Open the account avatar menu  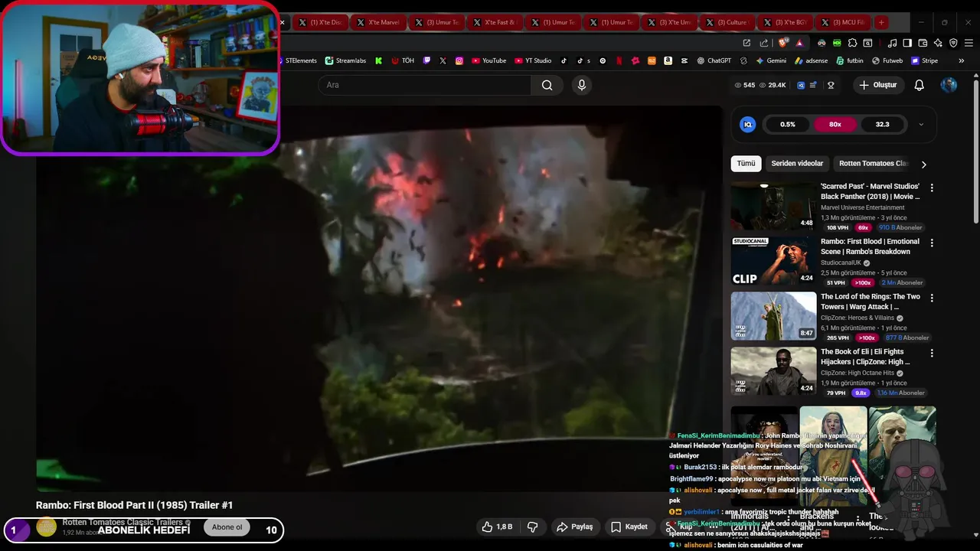949,85
